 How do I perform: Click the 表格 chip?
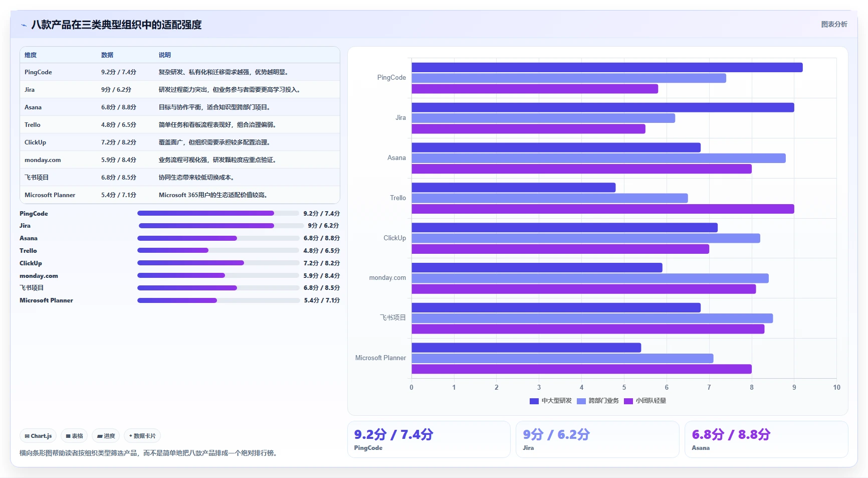tap(74, 436)
